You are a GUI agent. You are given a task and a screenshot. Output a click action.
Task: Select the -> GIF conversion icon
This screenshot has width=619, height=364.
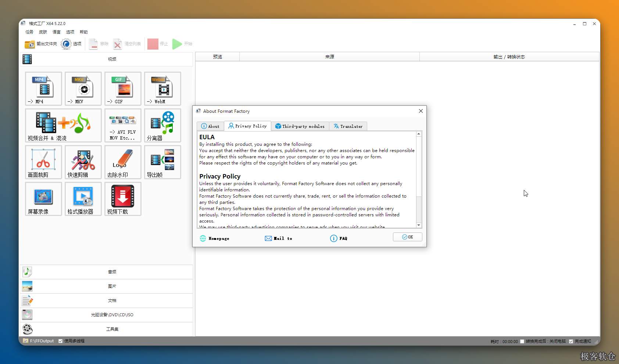pos(123,89)
